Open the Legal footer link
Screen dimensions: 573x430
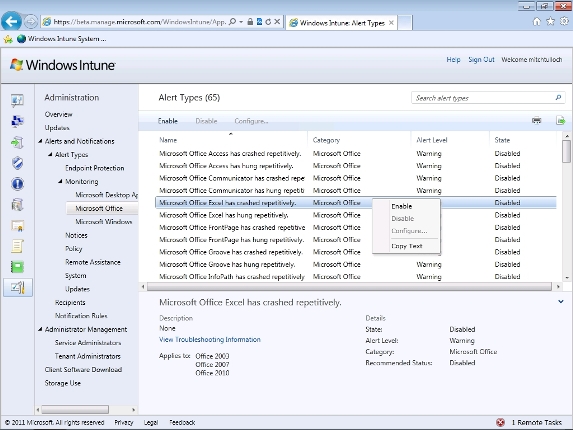151,422
